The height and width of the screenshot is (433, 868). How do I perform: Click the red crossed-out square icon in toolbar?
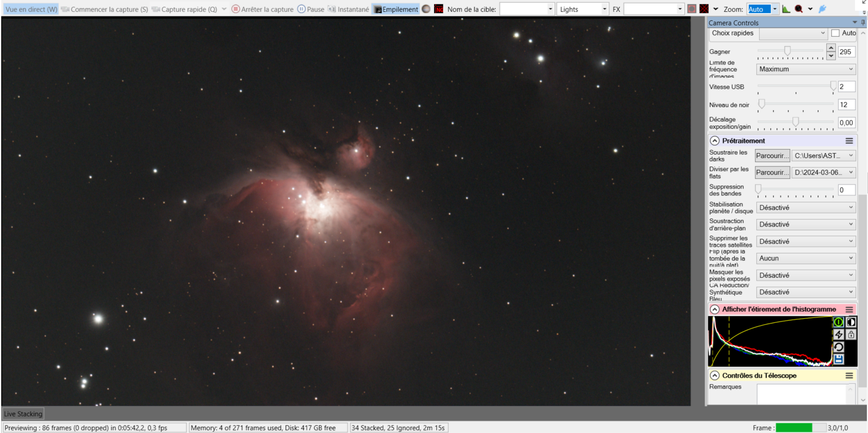[x=704, y=9]
